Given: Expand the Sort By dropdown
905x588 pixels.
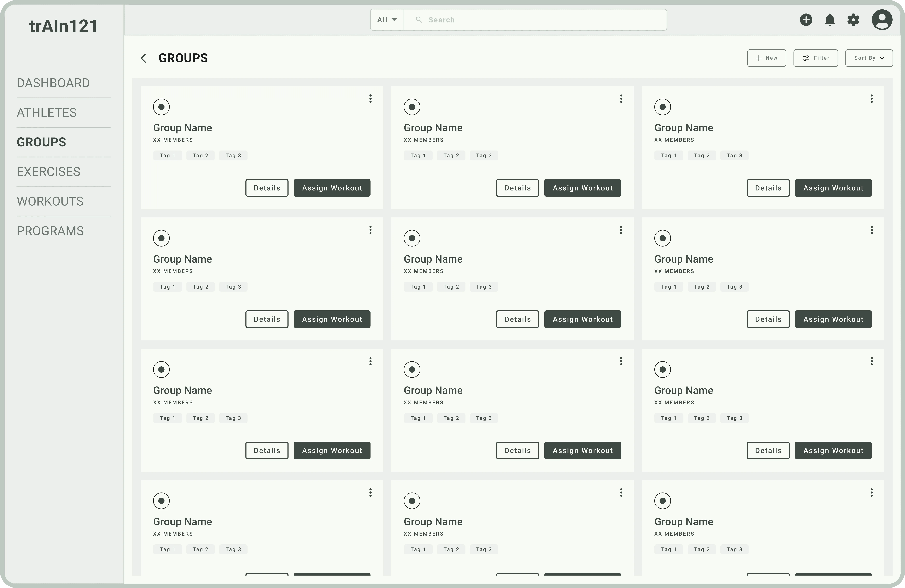Looking at the screenshot, I should (869, 58).
